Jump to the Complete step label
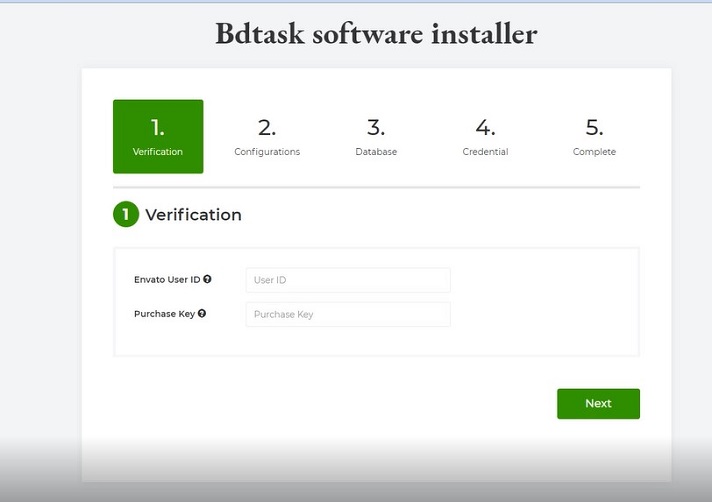The width and height of the screenshot is (712, 502). [x=594, y=152]
